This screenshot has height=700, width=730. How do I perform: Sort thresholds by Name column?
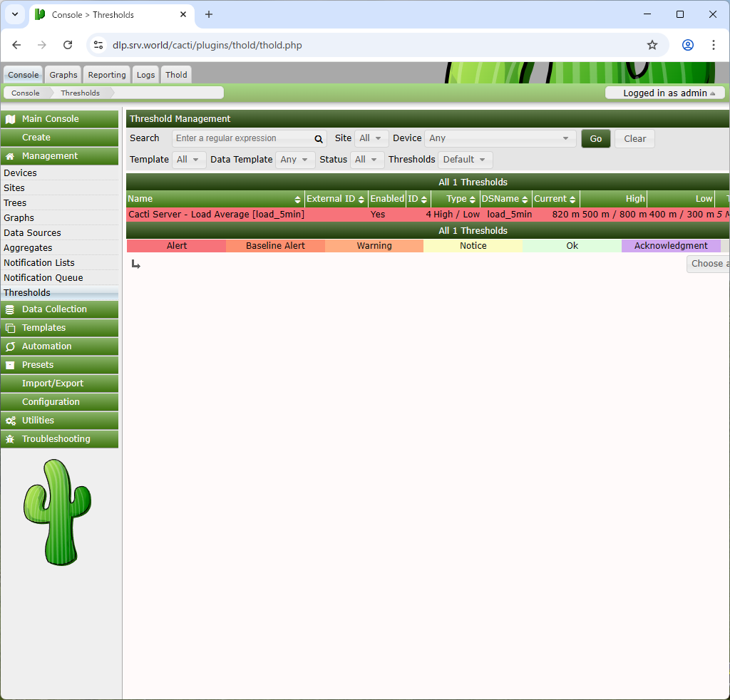click(x=214, y=199)
